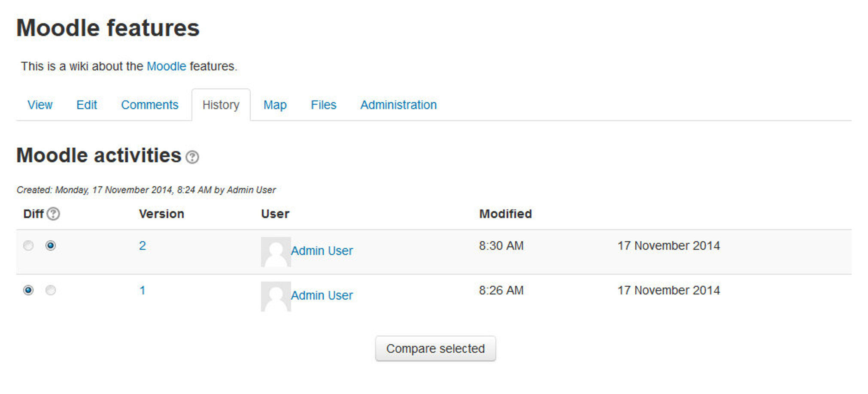Click Admin User avatar in version 1 row
This screenshot has height=394, width=868.
click(276, 296)
